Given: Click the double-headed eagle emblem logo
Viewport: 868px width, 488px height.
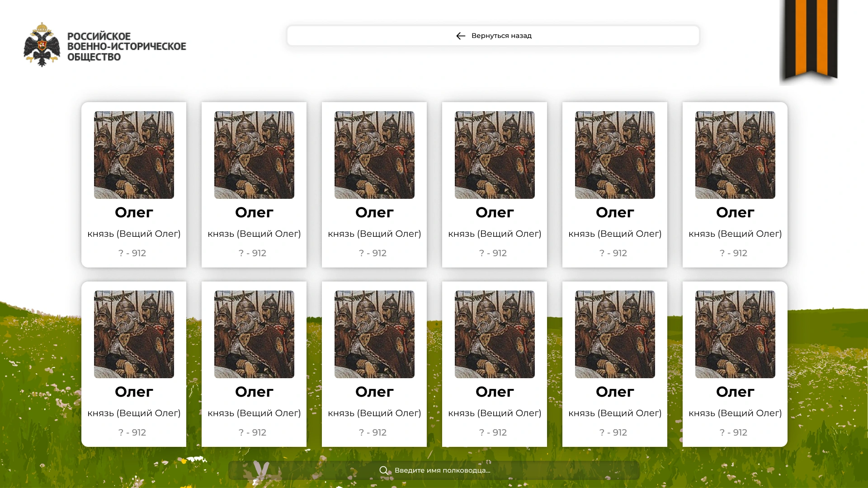Looking at the screenshot, I should tap(42, 45).
